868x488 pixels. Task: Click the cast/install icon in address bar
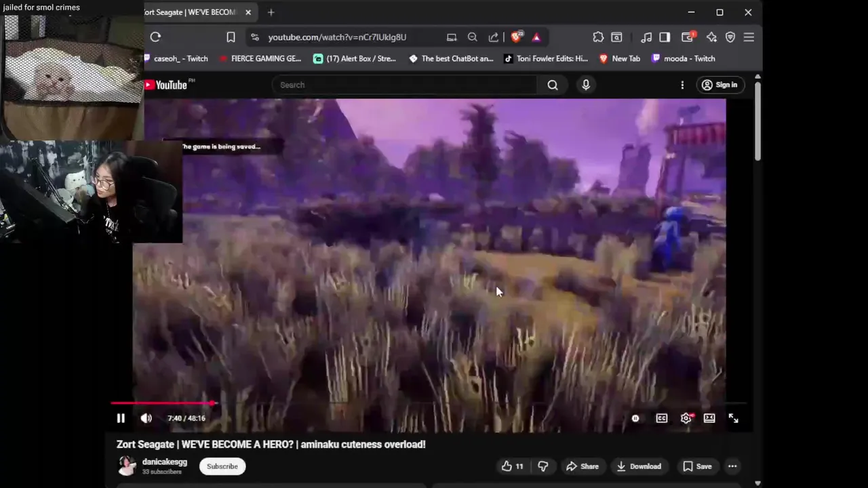[x=452, y=37]
